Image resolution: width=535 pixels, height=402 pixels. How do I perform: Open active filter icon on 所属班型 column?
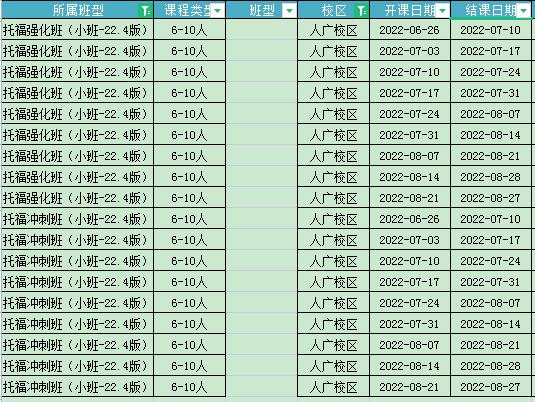tap(146, 11)
